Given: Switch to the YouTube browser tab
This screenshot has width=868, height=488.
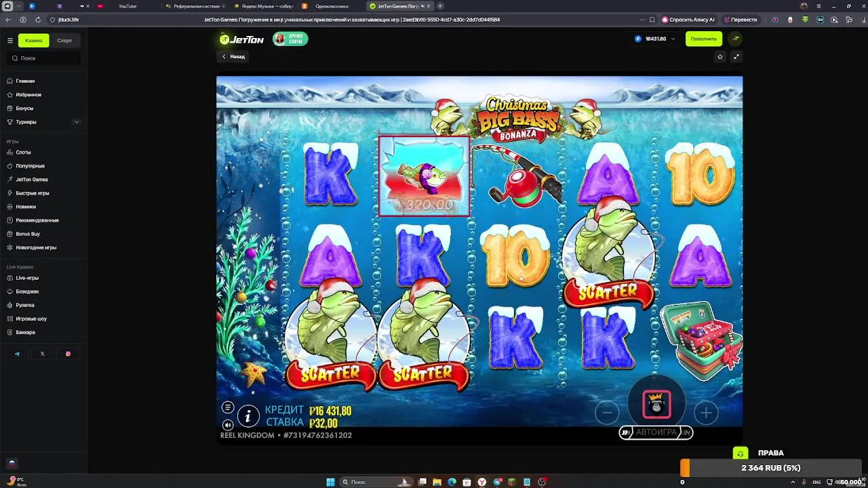Looking at the screenshot, I should pyautogui.click(x=127, y=6).
